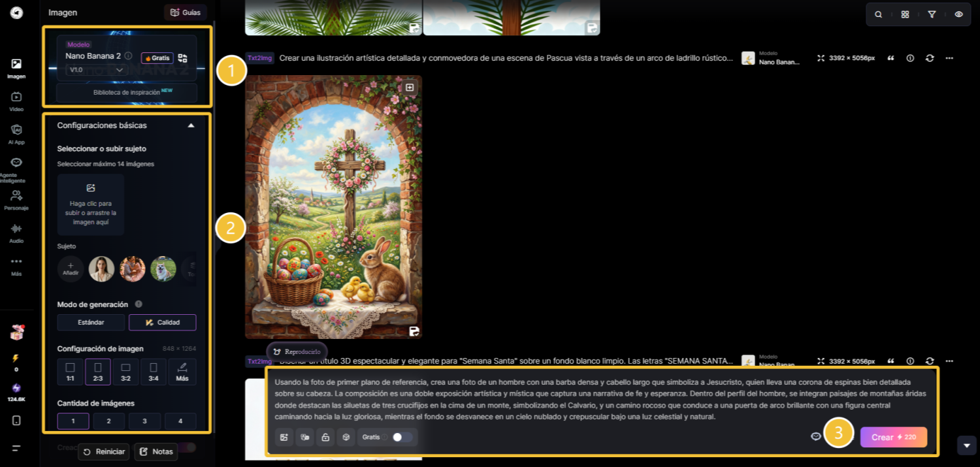Click the image upload drop area
The width and height of the screenshot is (980, 467).
[91, 204]
